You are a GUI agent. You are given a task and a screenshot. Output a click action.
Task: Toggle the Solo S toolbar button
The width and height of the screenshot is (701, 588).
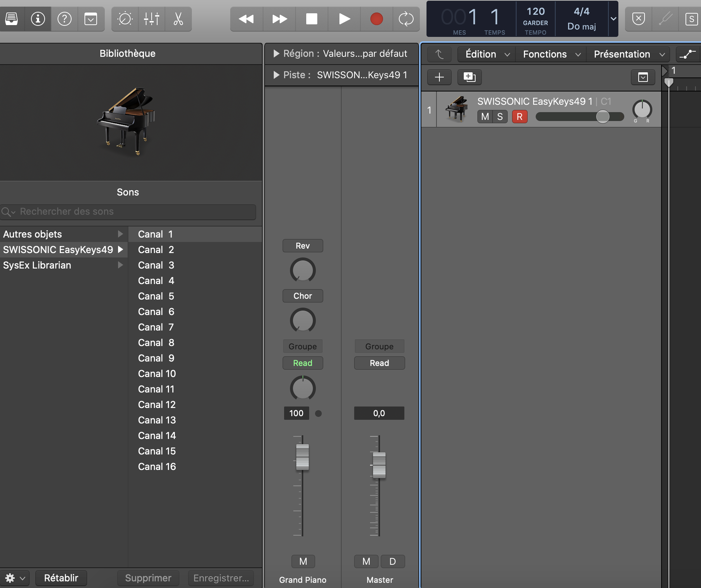pos(691,19)
